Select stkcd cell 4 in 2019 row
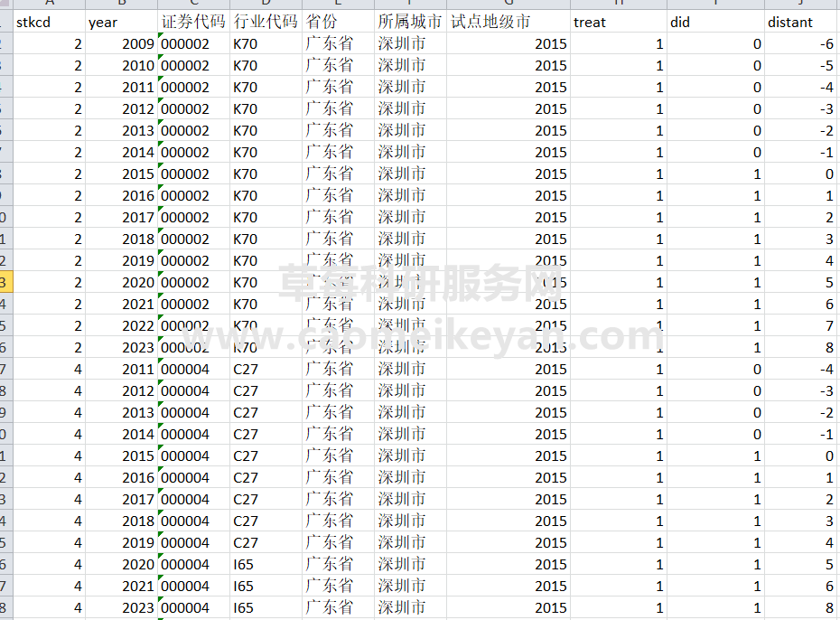840x620 pixels. [49, 543]
